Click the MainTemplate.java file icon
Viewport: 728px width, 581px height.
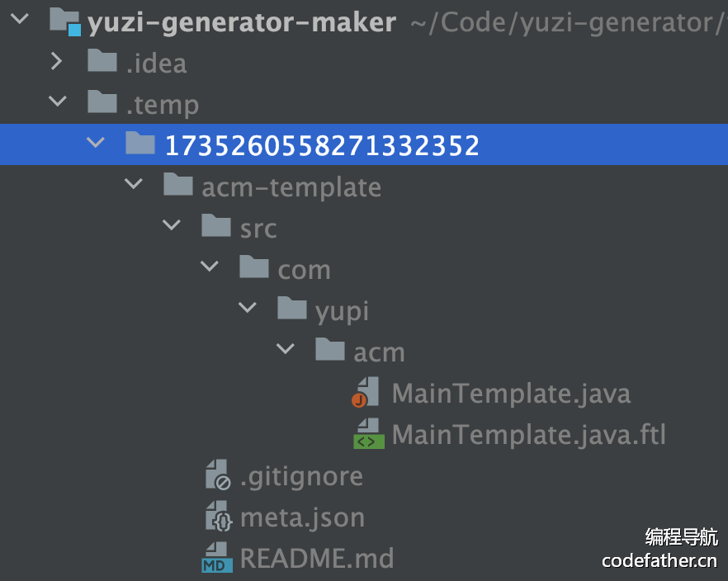pos(366,393)
